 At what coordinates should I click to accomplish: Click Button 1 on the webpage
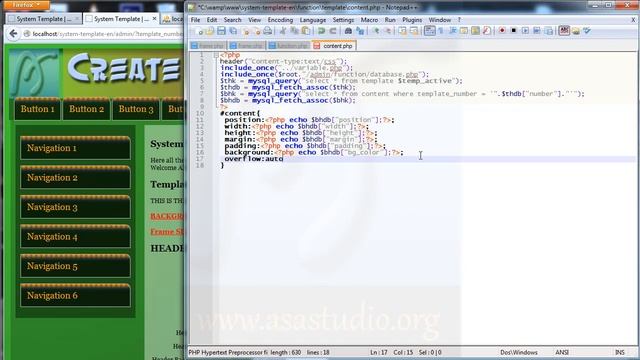coord(38,109)
